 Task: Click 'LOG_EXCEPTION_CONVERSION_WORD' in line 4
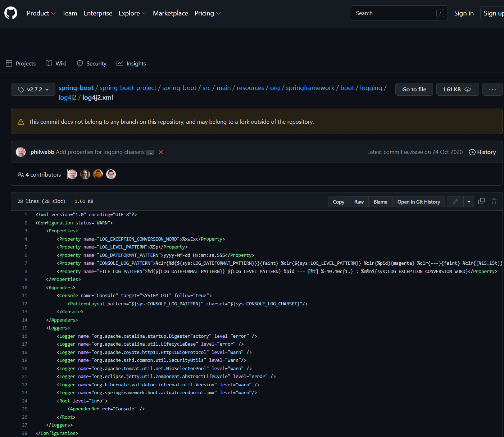[x=138, y=239]
